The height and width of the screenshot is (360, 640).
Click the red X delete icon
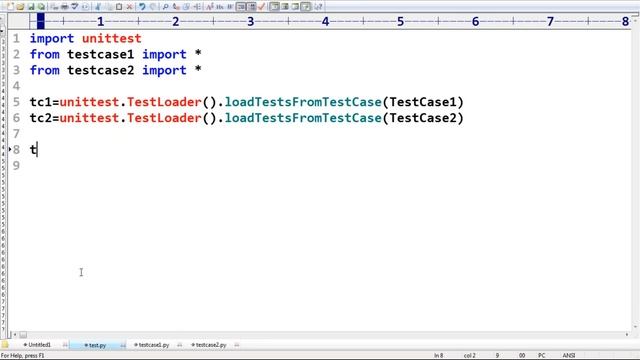129,7
